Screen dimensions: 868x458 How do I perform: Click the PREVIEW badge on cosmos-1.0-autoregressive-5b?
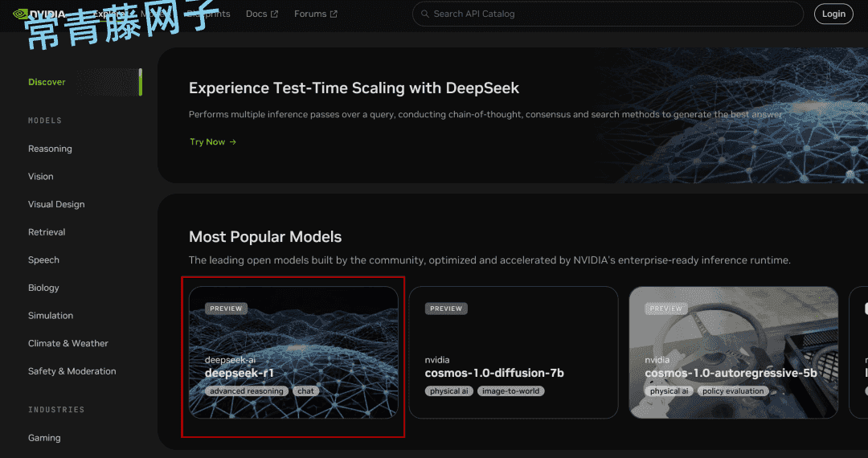(x=666, y=309)
